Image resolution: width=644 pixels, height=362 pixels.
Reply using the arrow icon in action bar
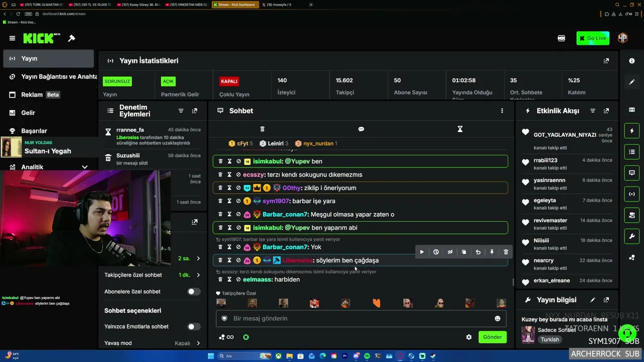tap(478, 252)
